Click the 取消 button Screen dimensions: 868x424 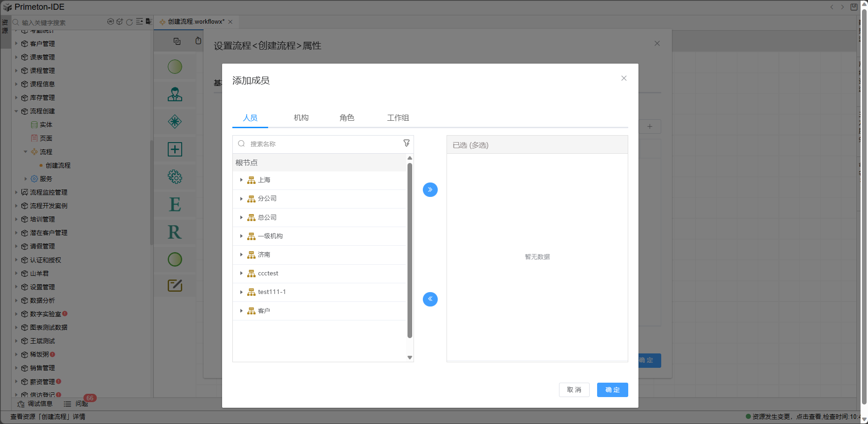[574, 390]
